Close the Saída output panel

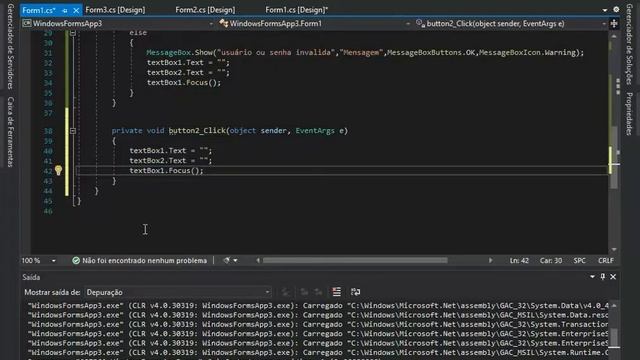(613, 277)
